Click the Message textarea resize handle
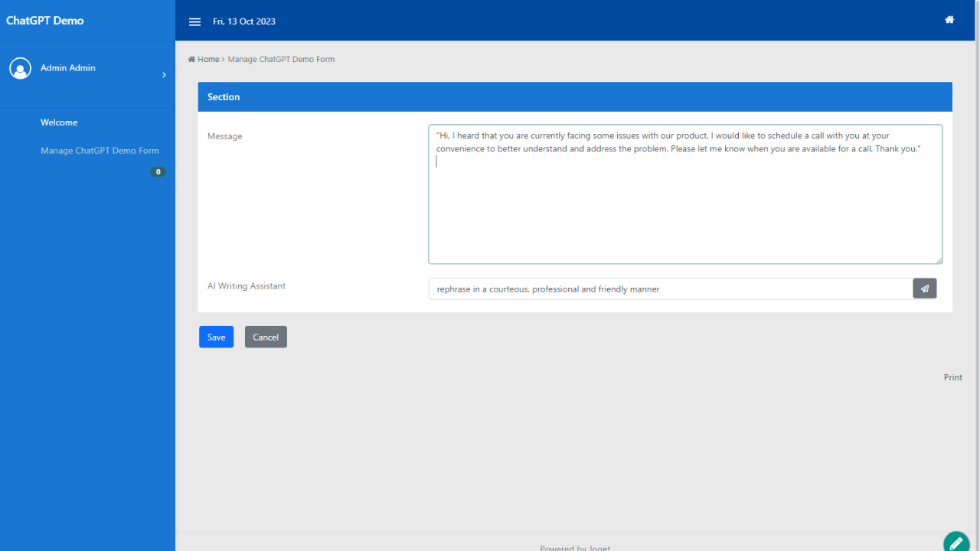980x551 pixels. coord(939,260)
